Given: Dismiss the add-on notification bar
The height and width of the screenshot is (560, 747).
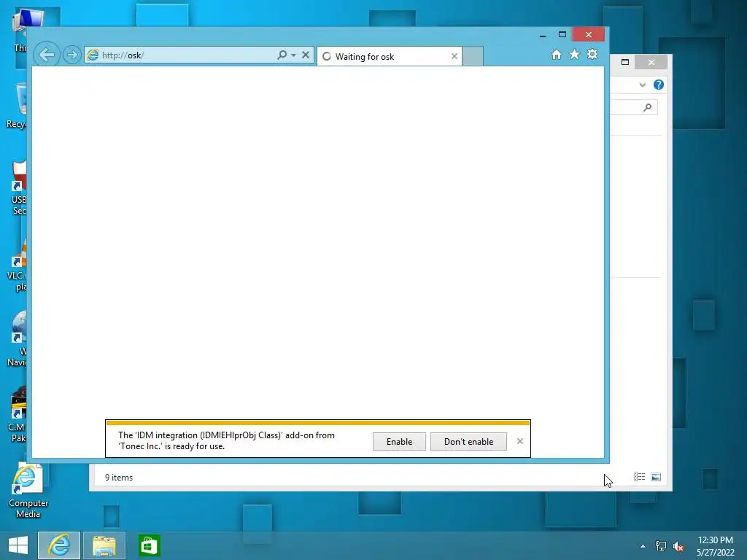Looking at the screenshot, I should (x=520, y=441).
